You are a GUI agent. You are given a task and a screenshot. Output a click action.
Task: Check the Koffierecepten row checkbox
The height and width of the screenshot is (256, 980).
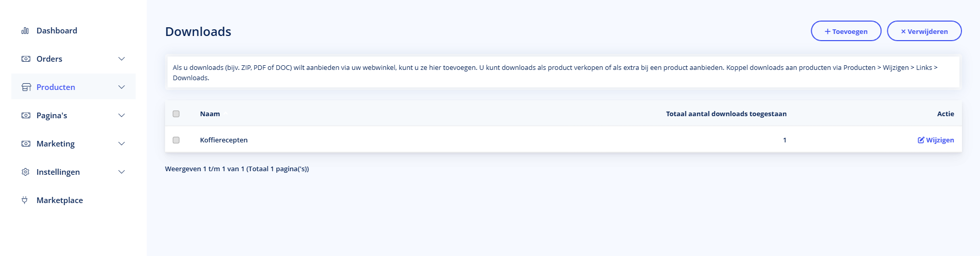[176, 140]
